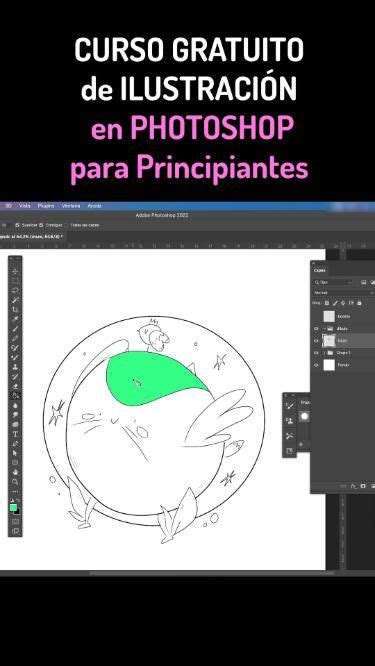Select the Crop tool

coord(16,309)
